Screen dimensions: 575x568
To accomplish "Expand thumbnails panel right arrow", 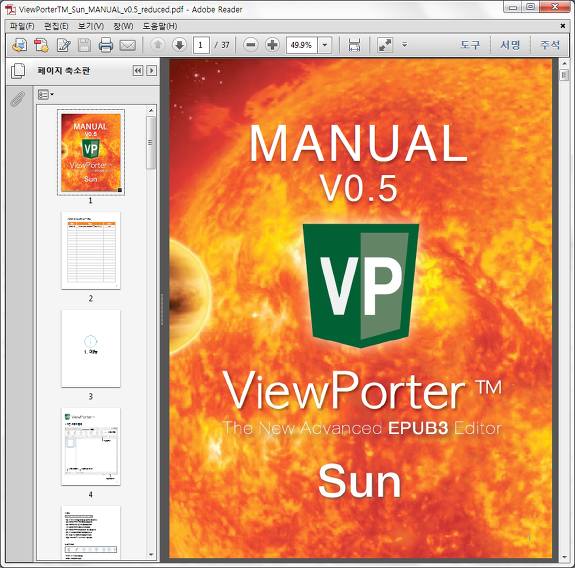I will coord(151,70).
